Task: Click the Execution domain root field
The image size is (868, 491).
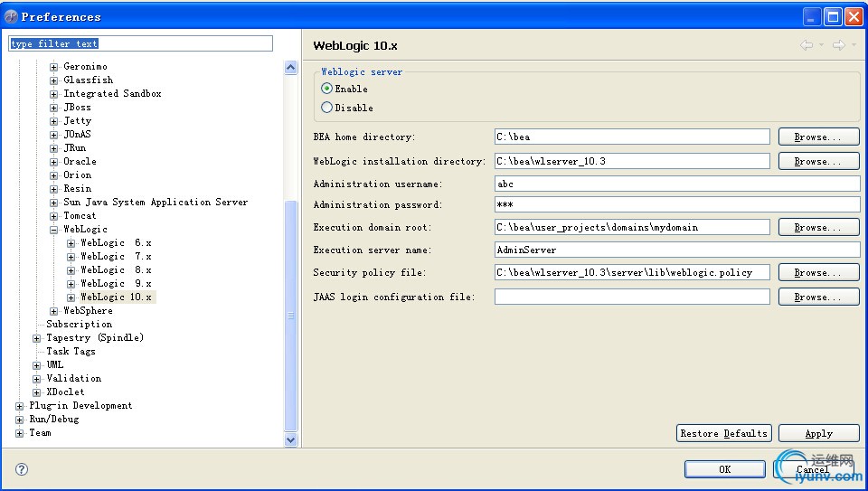Action: click(x=632, y=227)
